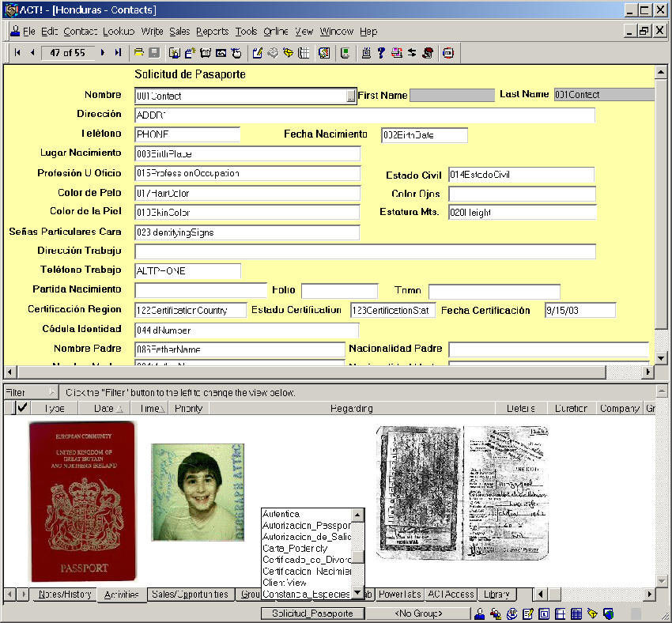Jump to the last contact record
This screenshot has height=623, width=672.
click(x=118, y=52)
